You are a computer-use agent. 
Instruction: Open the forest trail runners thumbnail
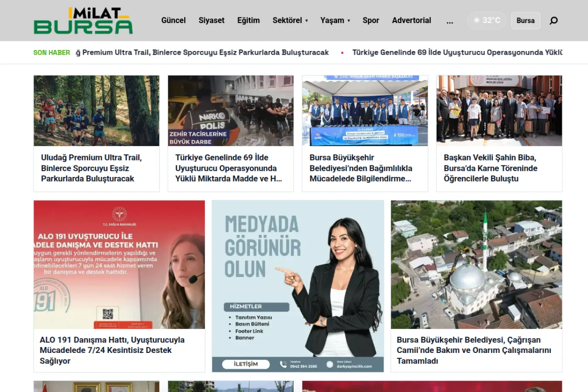click(x=96, y=111)
